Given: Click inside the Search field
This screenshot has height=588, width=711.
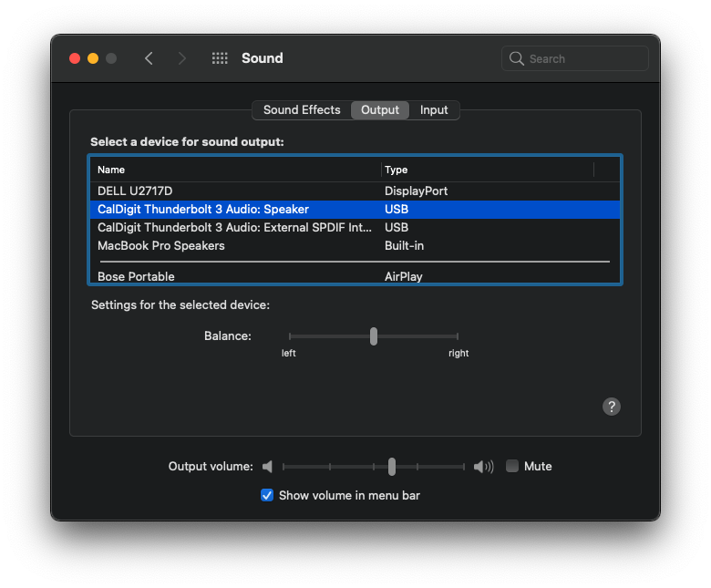Looking at the screenshot, I should 583,58.
